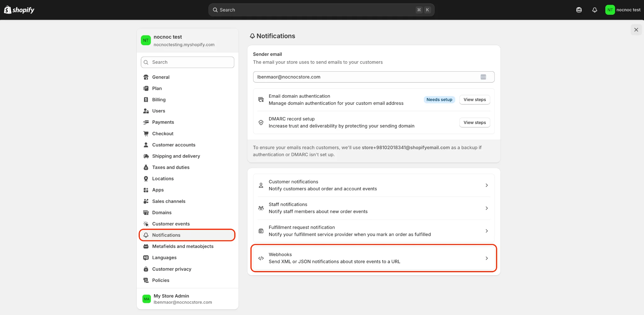Open Customer events settings
Viewport: 644px width, 315px height.
(187, 224)
